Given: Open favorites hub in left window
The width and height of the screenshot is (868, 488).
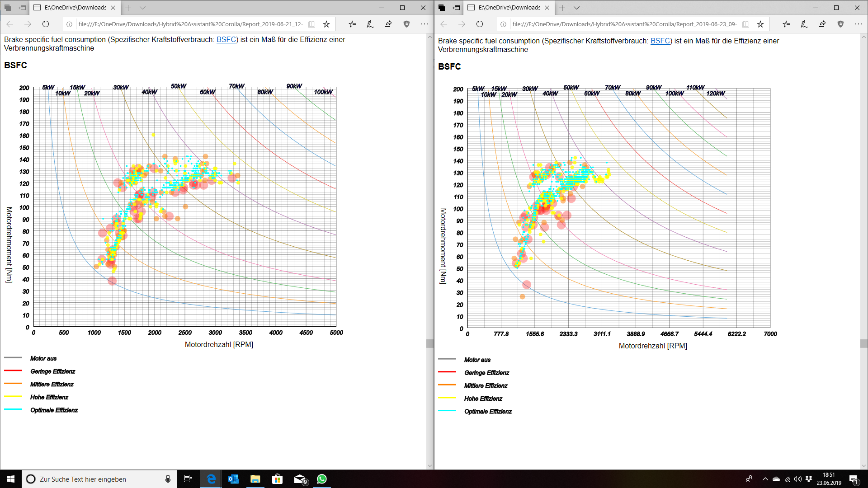Looking at the screenshot, I should click(352, 24).
